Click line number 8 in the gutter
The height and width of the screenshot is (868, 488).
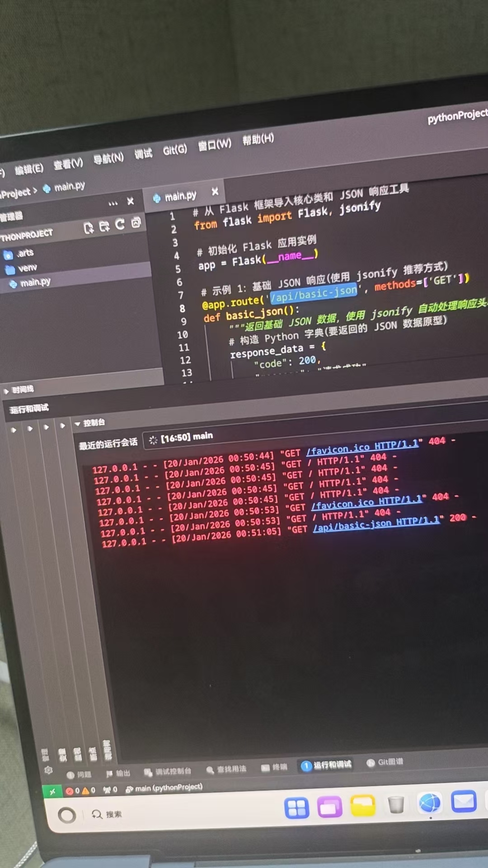click(182, 308)
